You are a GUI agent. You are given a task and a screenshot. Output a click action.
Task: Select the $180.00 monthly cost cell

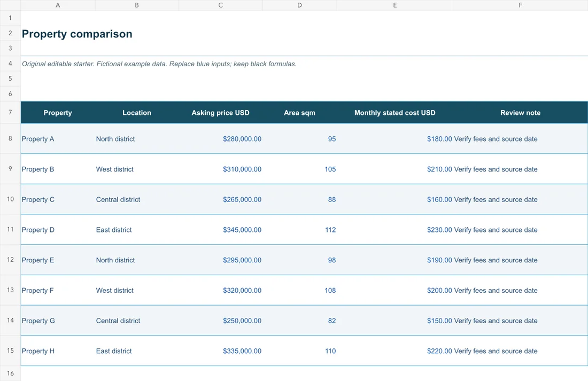(395, 139)
